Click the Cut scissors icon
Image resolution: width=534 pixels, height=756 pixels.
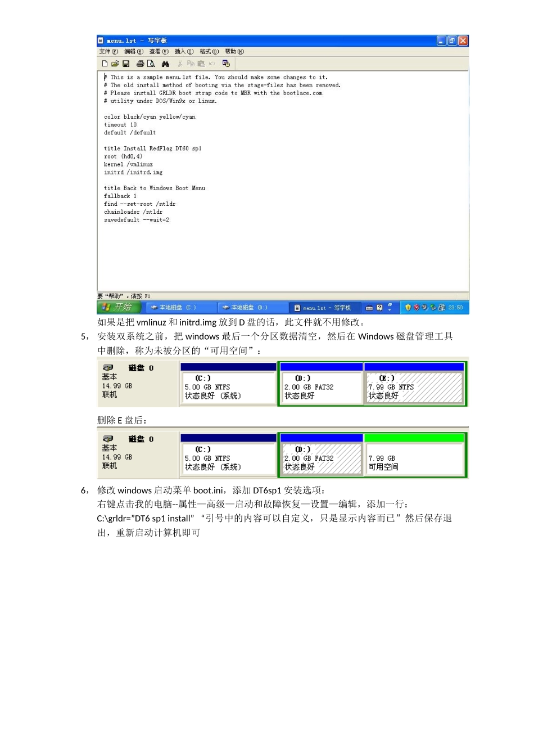point(180,64)
